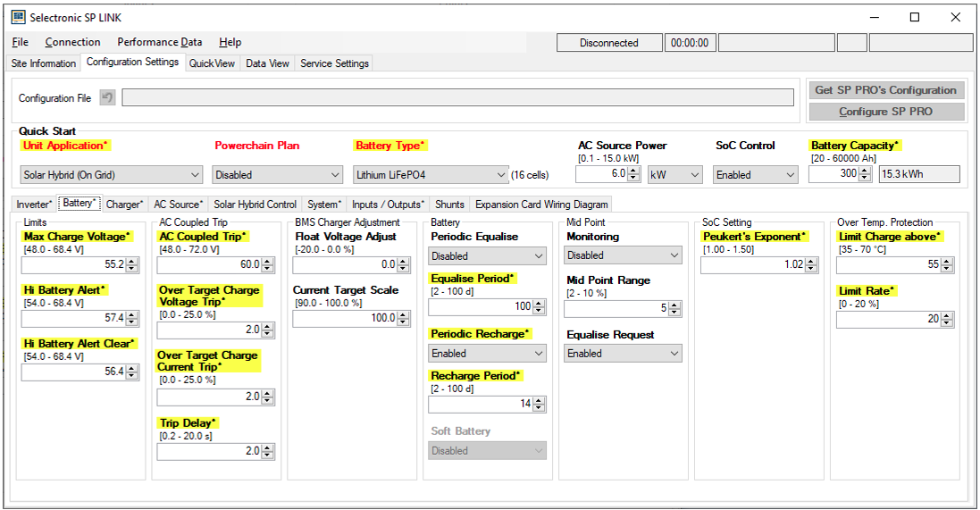Select the AC Source settings tab
This screenshot has width=980, height=510.
pos(178,205)
